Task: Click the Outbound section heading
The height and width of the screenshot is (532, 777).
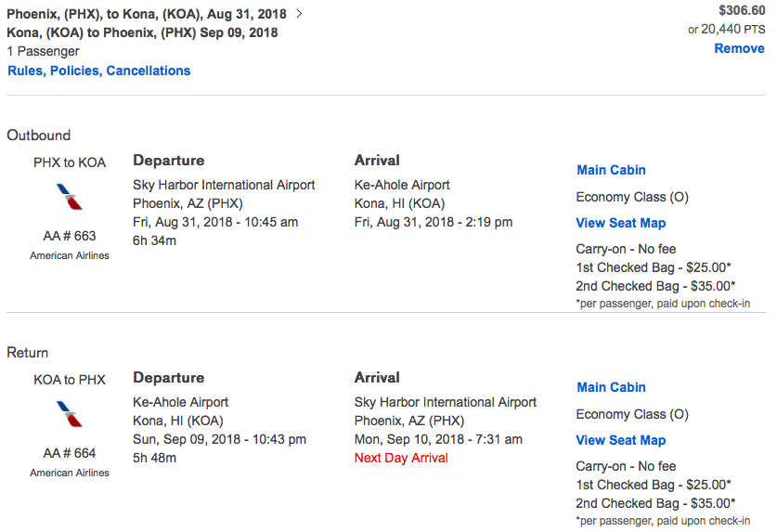Action: click(39, 136)
